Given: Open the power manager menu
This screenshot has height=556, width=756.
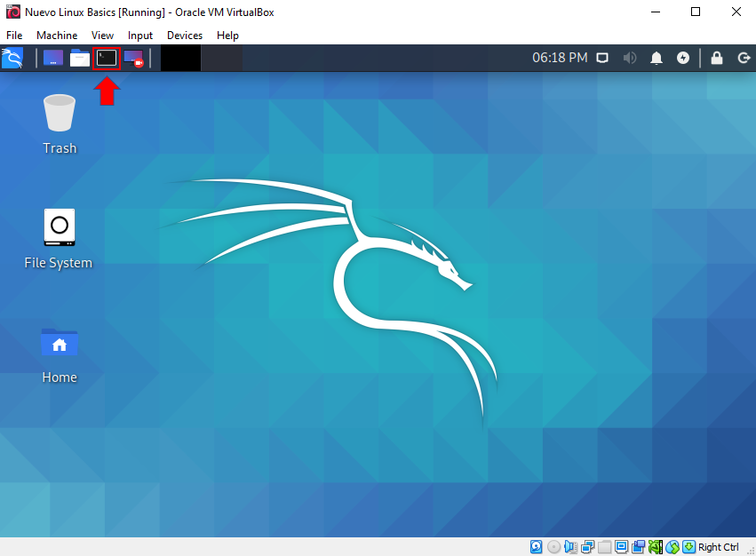Looking at the screenshot, I should (682, 58).
